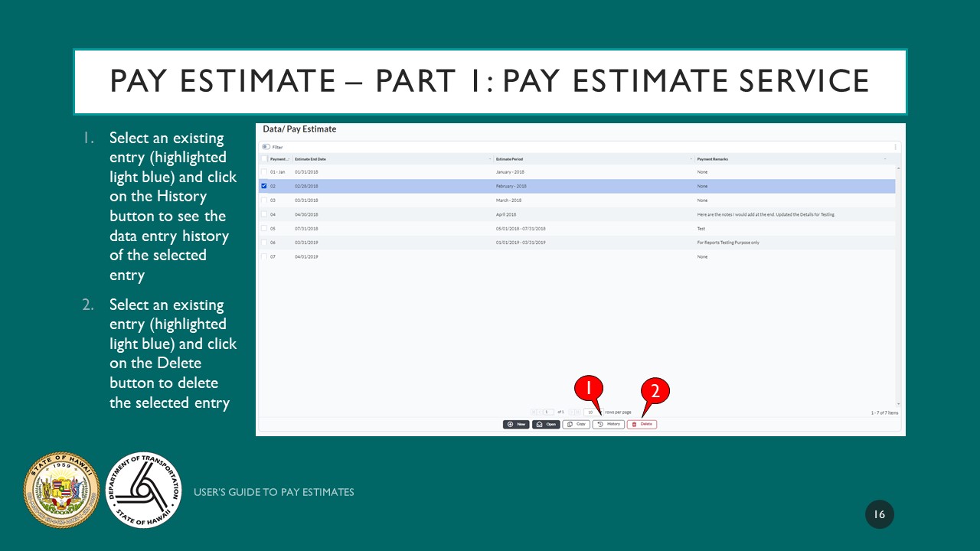
Task: Select the 04/30/2018 end date cell
Action: (306, 214)
